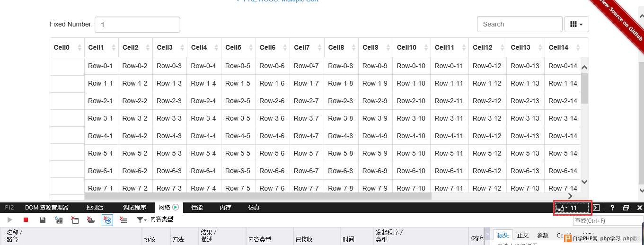The width and height of the screenshot is (644, 245).
Task: Click the table's vertical scrollbar up arrow
Action: pos(584,68)
